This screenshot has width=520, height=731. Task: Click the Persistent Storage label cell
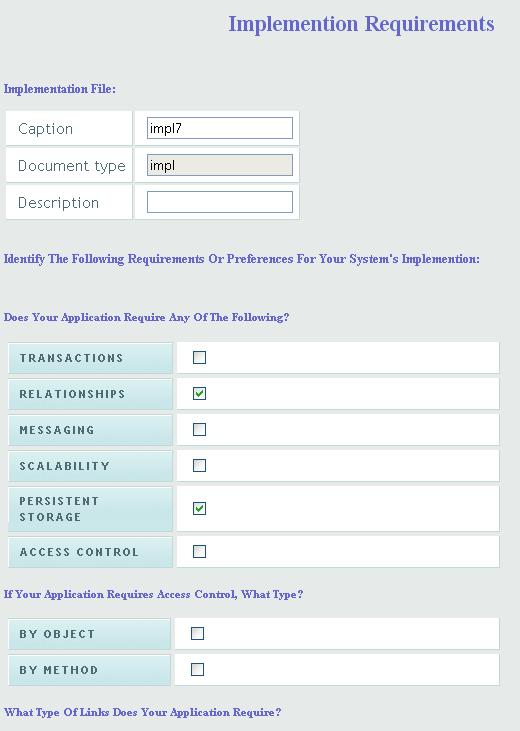click(90, 509)
